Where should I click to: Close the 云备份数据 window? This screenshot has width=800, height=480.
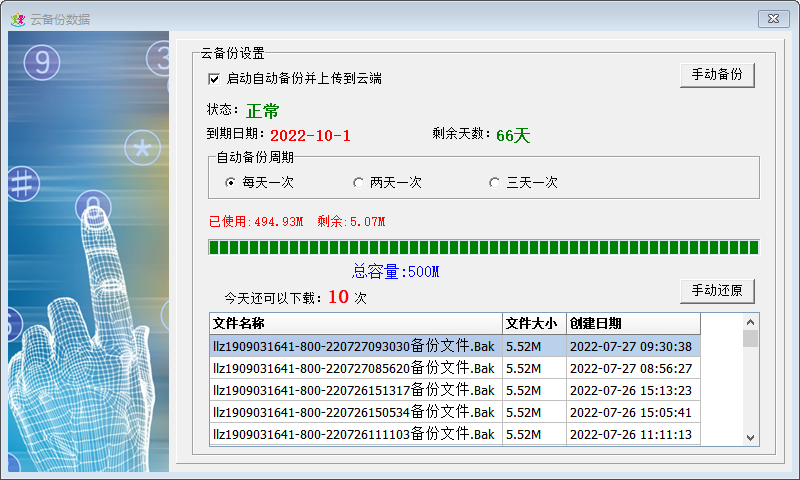pyautogui.click(x=773, y=19)
